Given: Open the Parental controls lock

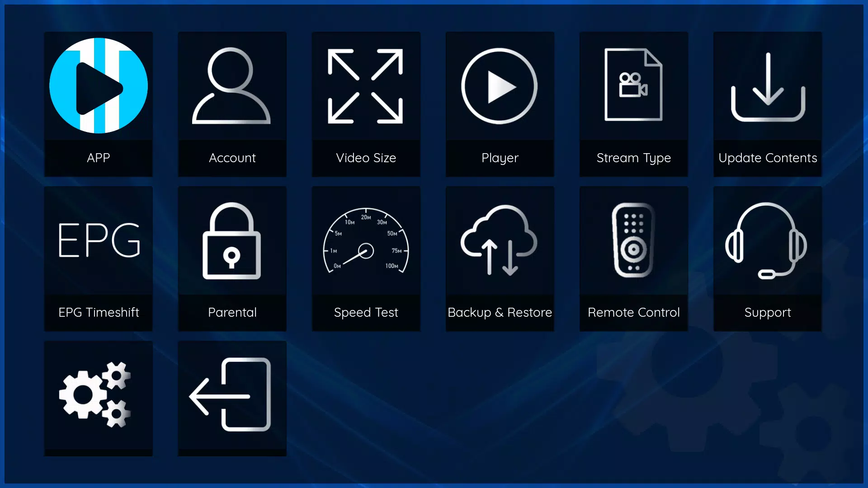Looking at the screenshot, I should tap(231, 258).
